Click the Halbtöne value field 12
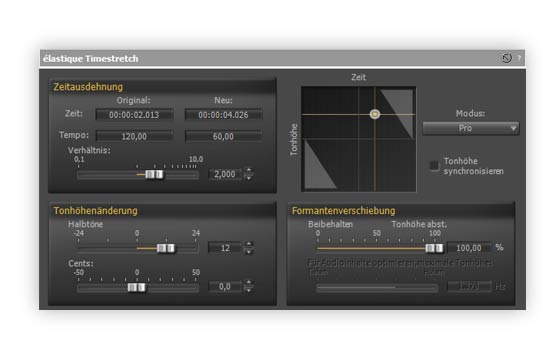Viewport: 555px width, 360px height. pyautogui.click(x=225, y=248)
